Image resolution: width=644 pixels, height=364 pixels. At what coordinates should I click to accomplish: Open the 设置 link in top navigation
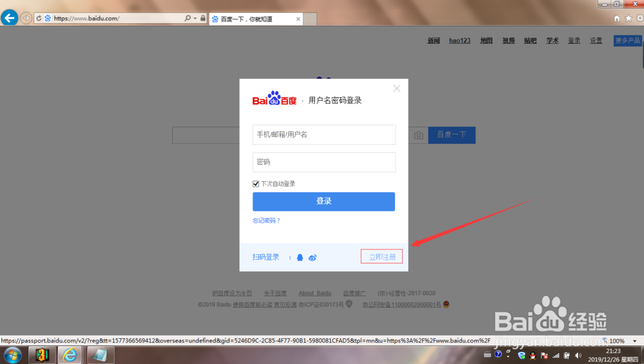click(x=596, y=40)
